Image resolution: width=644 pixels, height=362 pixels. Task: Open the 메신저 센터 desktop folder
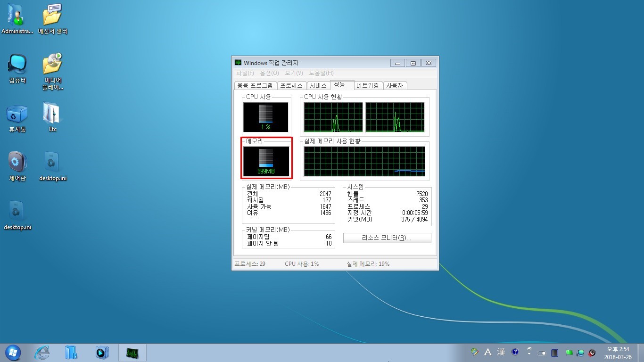[x=53, y=19]
